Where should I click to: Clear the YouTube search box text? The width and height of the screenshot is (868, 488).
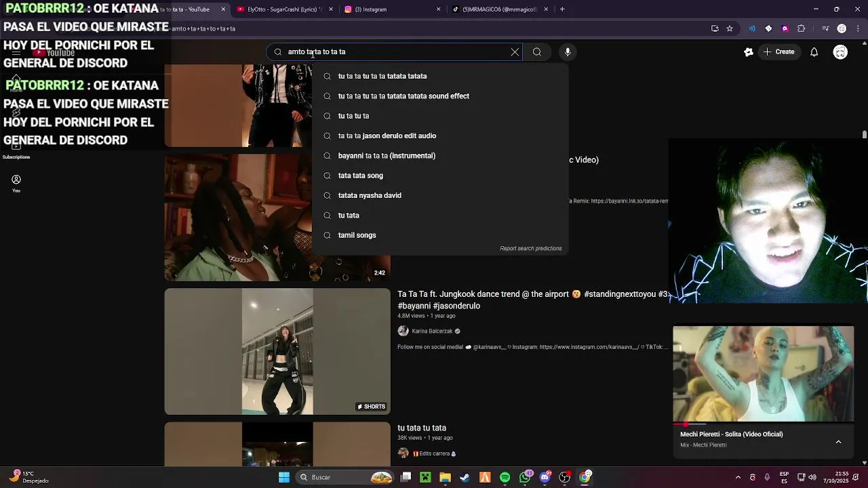515,52
